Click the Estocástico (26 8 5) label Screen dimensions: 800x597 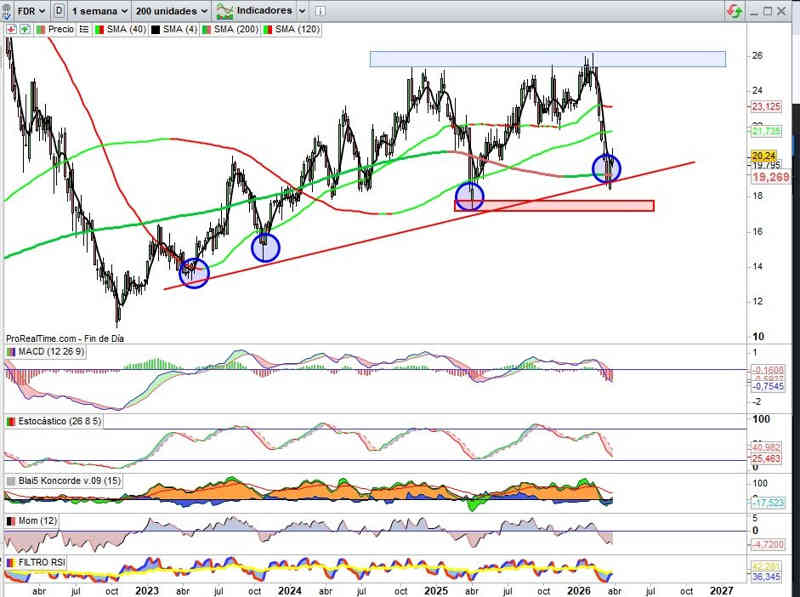click(x=58, y=422)
